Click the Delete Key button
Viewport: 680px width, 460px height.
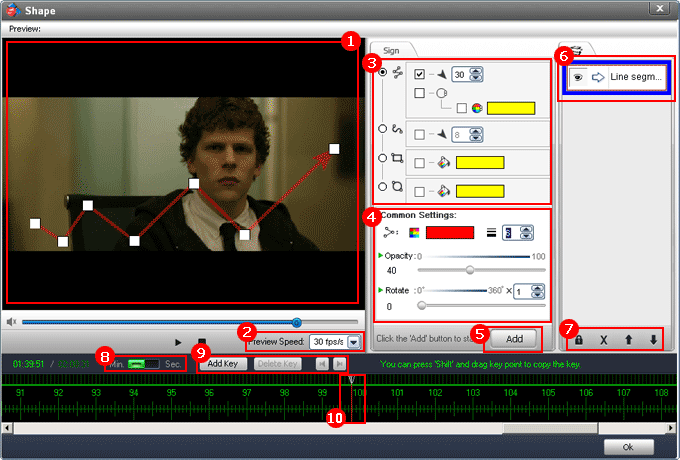tap(278, 364)
